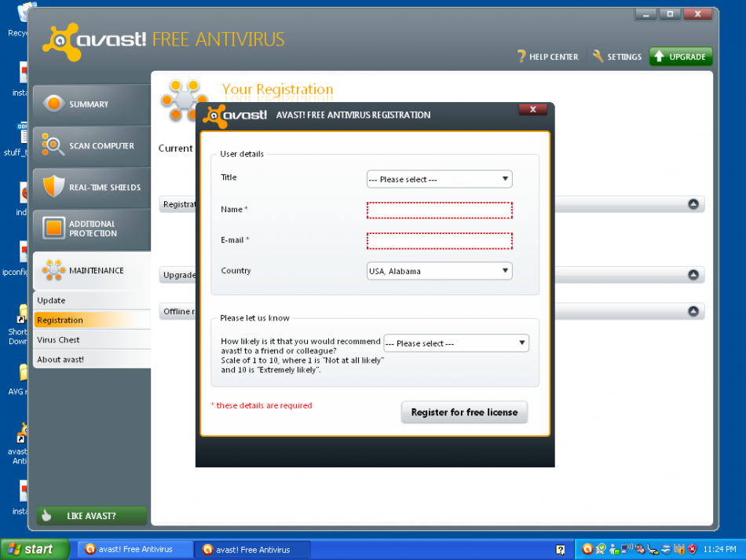Open the Country dropdown showing USA, Alabama

click(439, 271)
